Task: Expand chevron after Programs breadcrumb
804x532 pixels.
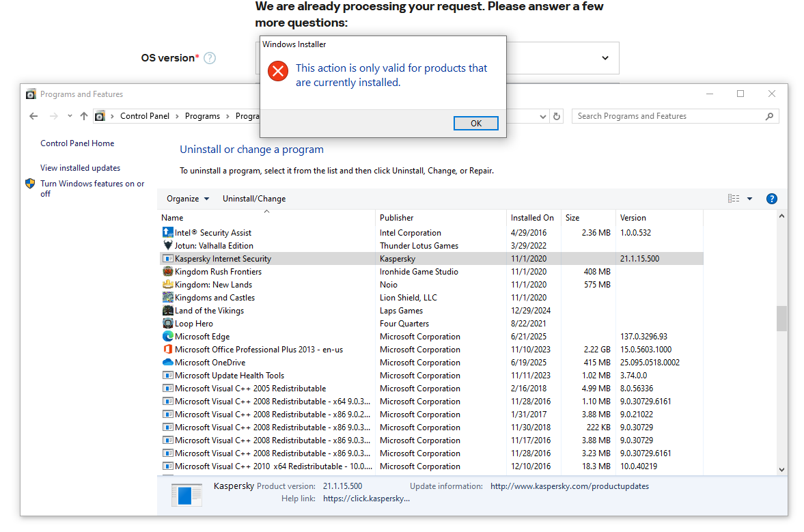Action: [x=227, y=116]
